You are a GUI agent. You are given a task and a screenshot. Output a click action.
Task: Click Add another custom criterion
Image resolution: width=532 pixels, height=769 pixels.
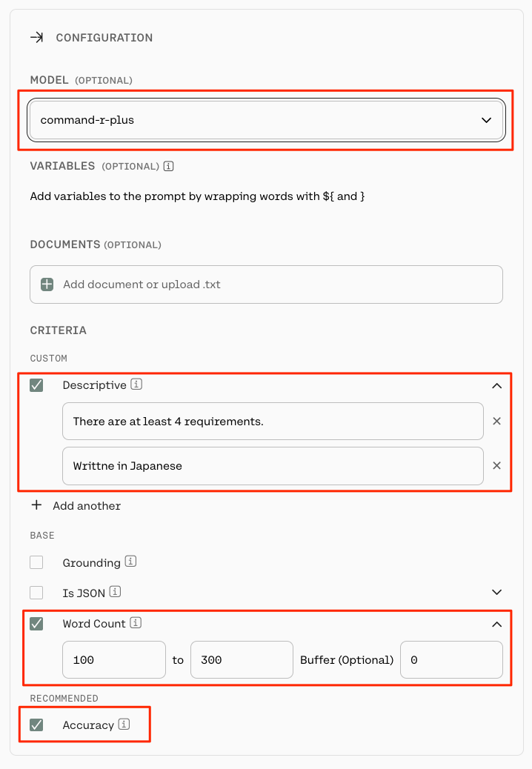76,506
